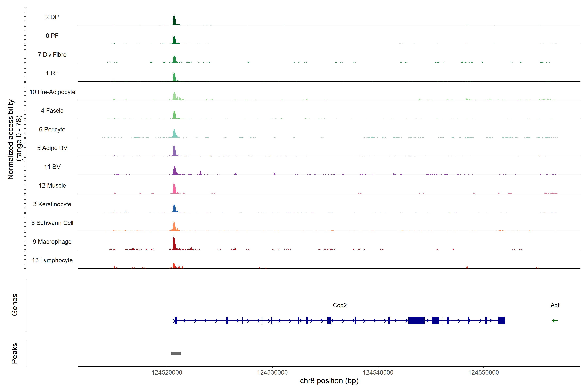Click the chr8 position (bp) axis title

click(x=329, y=381)
